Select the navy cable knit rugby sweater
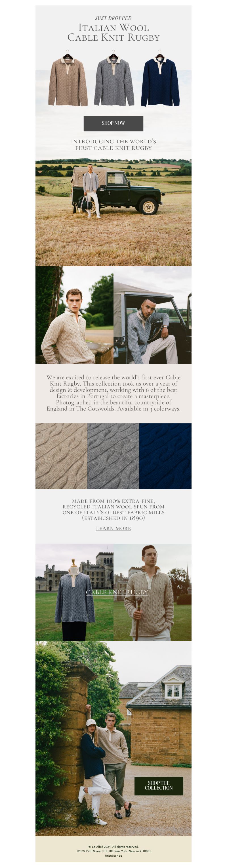Screen dimensions: 227x868 (160, 78)
